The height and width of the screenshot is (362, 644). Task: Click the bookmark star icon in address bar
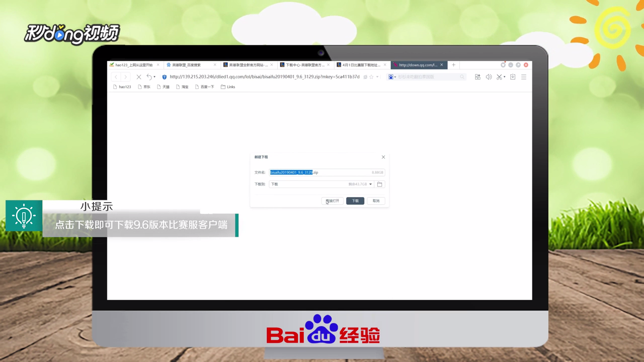(371, 77)
